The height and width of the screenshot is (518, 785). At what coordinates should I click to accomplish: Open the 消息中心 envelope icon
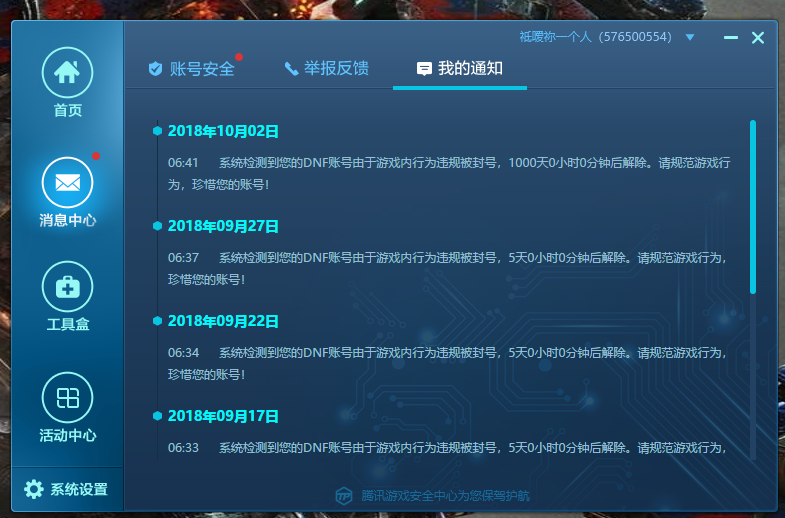click(x=67, y=182)
